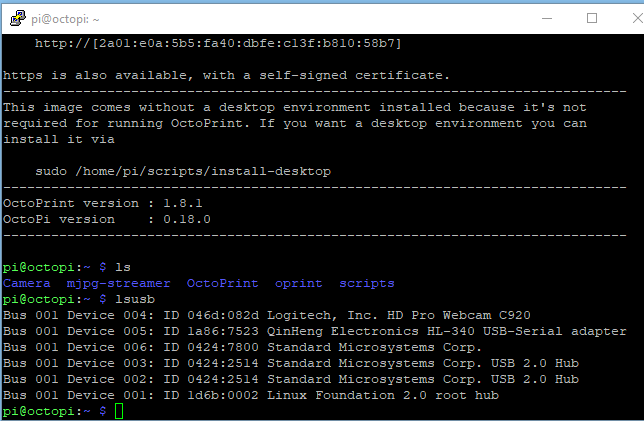Click the 'ls' command text
Image resolution: width=644 pixels, height=421 pixels.
point(123,268)
